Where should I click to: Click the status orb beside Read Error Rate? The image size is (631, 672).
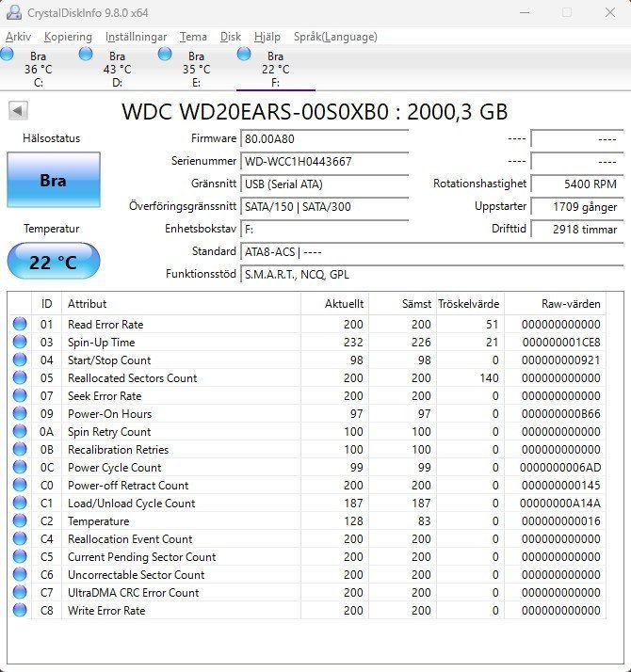pyautogui.click(x=20, y=325)
